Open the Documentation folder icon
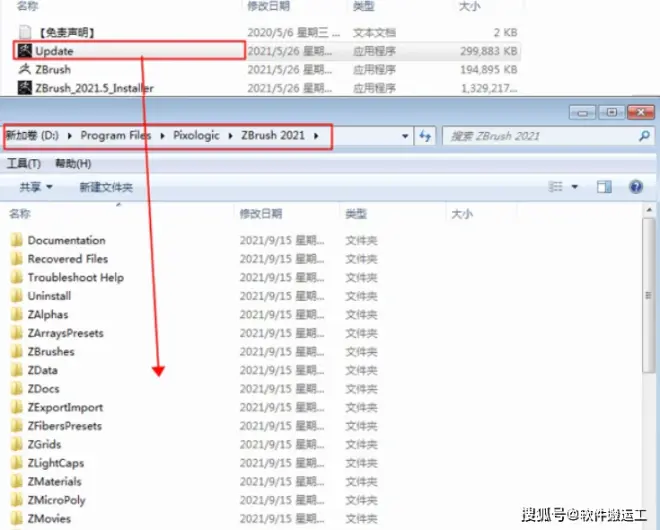 coord(17,240)
